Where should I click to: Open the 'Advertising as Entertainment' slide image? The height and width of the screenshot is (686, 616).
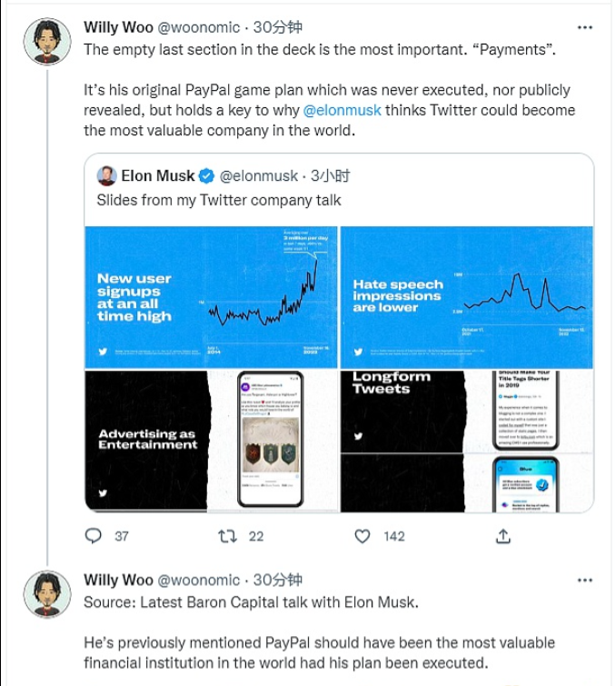pos(212,441)
